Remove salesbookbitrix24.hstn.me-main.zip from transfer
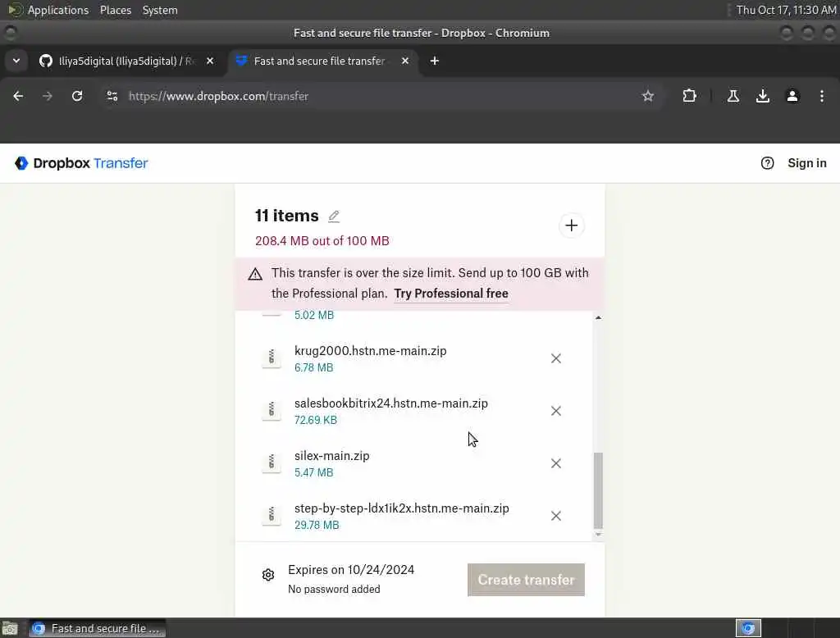 click(x=556, y=411)
